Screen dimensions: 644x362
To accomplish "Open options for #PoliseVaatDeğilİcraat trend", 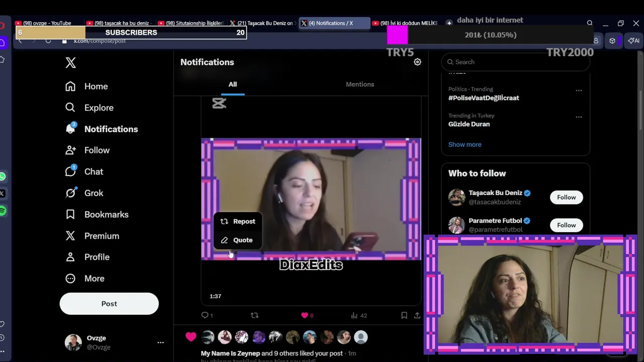I will (x=579, y=90).
